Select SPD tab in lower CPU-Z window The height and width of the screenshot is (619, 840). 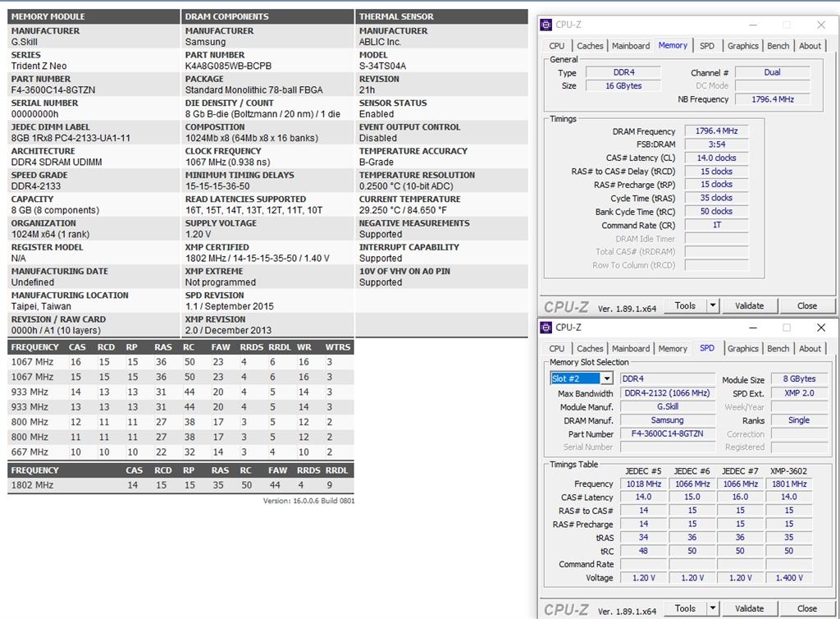click(706, 348)
